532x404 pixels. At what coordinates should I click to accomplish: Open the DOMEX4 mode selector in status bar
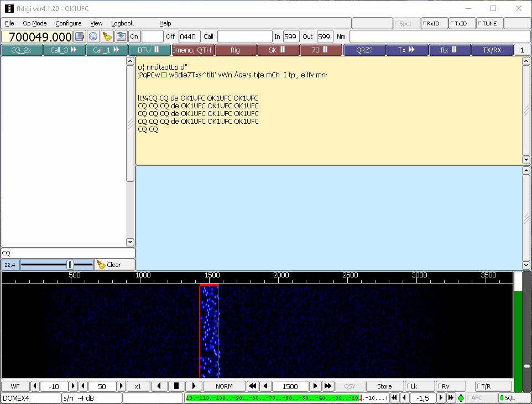click(x=30, y=398)
